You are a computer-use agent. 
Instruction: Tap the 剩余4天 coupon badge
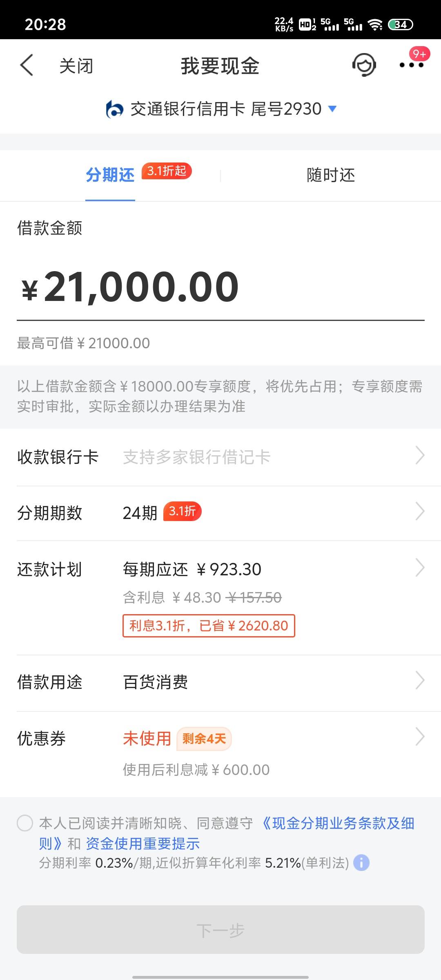pos(204,738)
